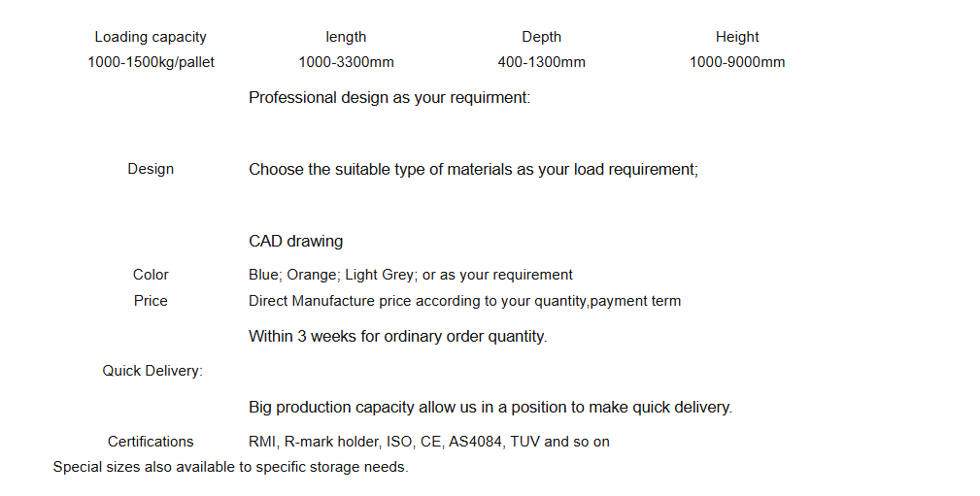The image size is (980, 496).
Task: Click the Height column header
Action: 737,37
